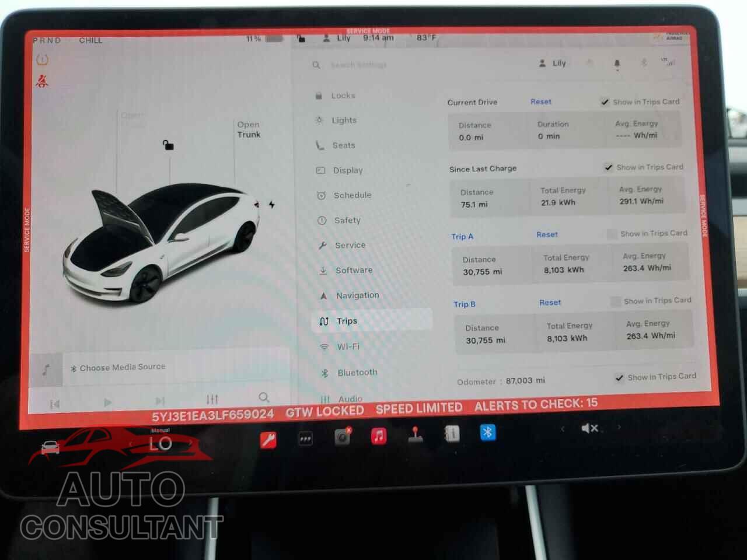Tap the Open Trunk button
This screenshot has height=560, width=747.
pyautogui.click(x=249, y=129)
